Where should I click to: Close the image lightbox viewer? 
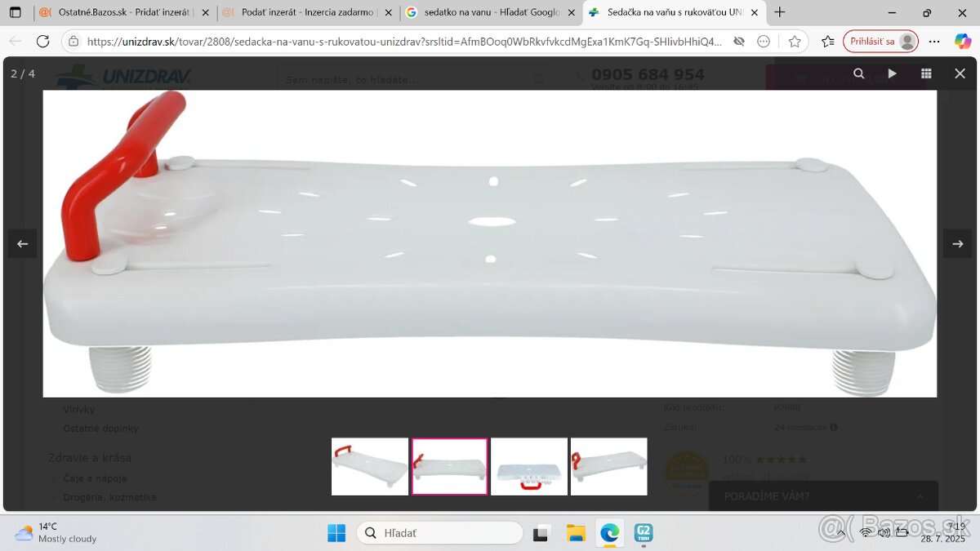(x=960, y=73)
